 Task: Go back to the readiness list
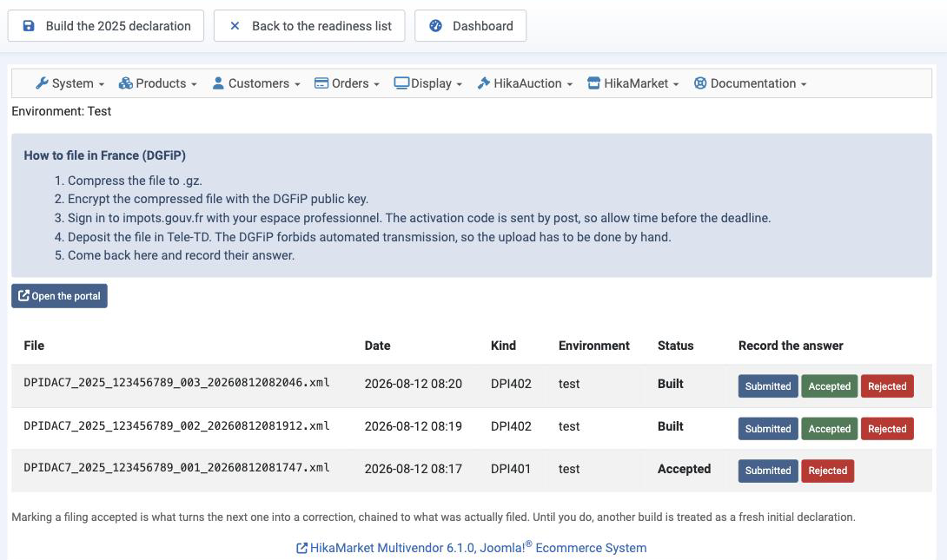click(309, 26)
